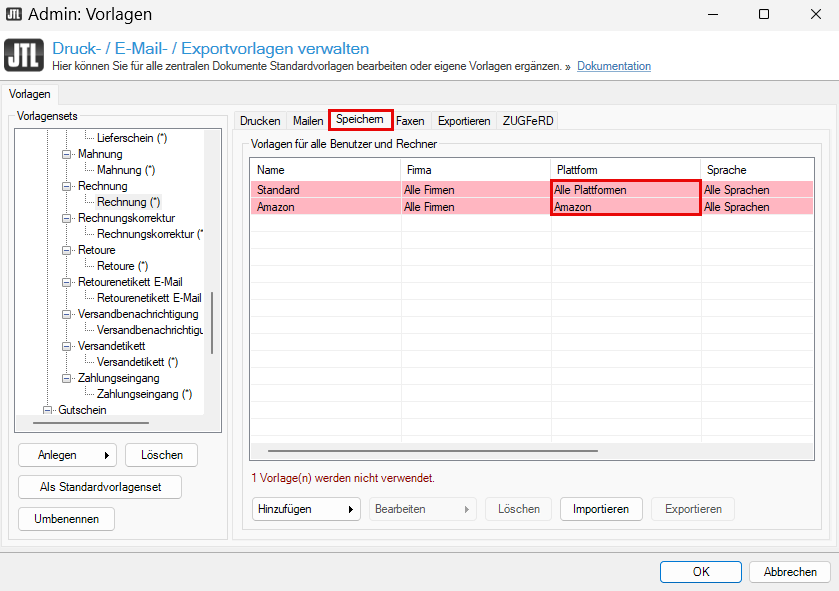Sort by the Plattform column header
This screenshot has height=591, width=839.
click(x=625, y=170)
